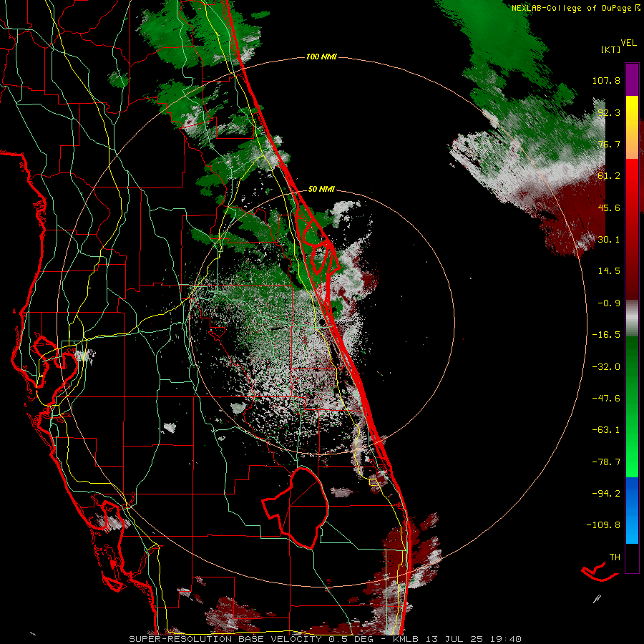Click the -47.6 scale value

[x=606, y=399]
